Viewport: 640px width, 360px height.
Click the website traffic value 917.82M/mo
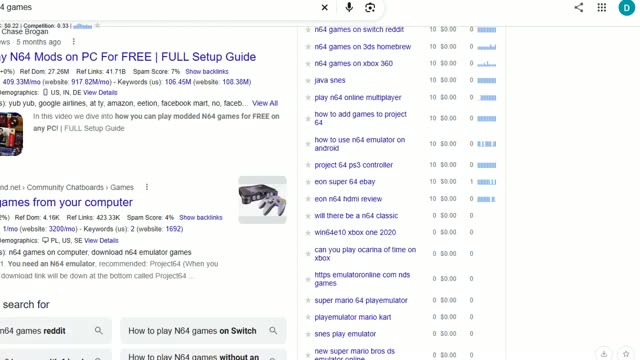click(x=91, y=82)
